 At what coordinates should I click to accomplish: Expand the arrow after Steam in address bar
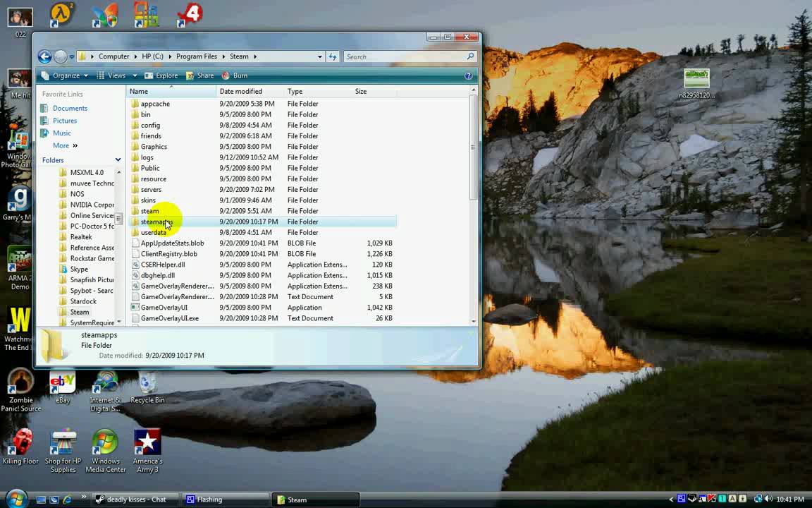click(x=255, y=56)
